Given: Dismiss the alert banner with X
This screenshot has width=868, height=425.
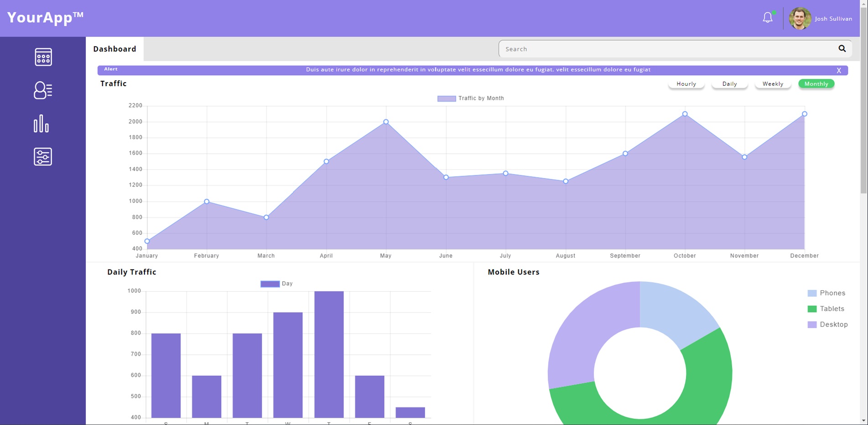Looking at the screenshot, I should point(838,70).
